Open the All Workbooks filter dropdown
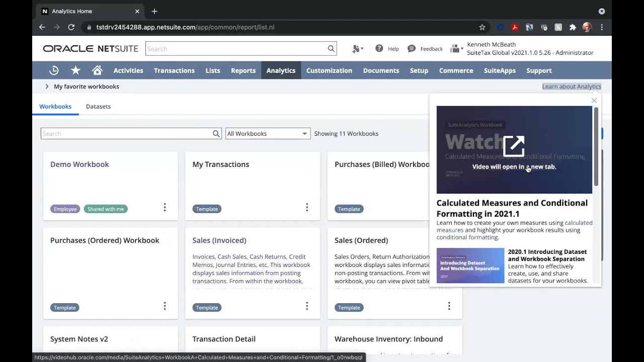The image size is (644, 362). (x=268, y=133)
